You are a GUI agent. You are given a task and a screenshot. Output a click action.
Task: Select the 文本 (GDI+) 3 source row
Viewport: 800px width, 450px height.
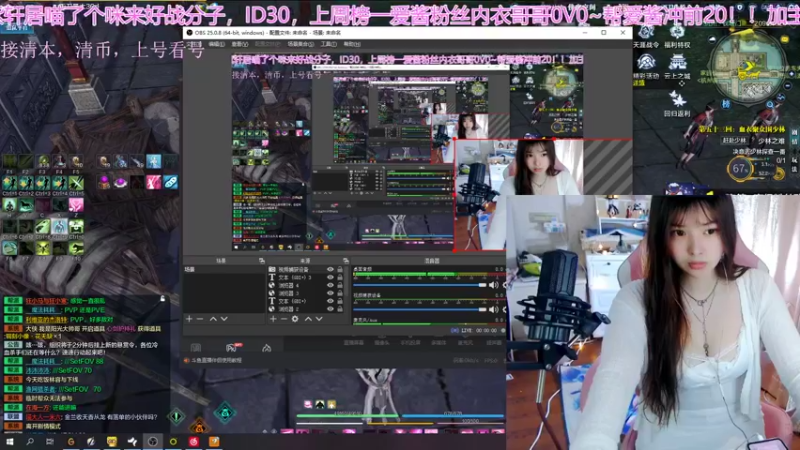306,278
